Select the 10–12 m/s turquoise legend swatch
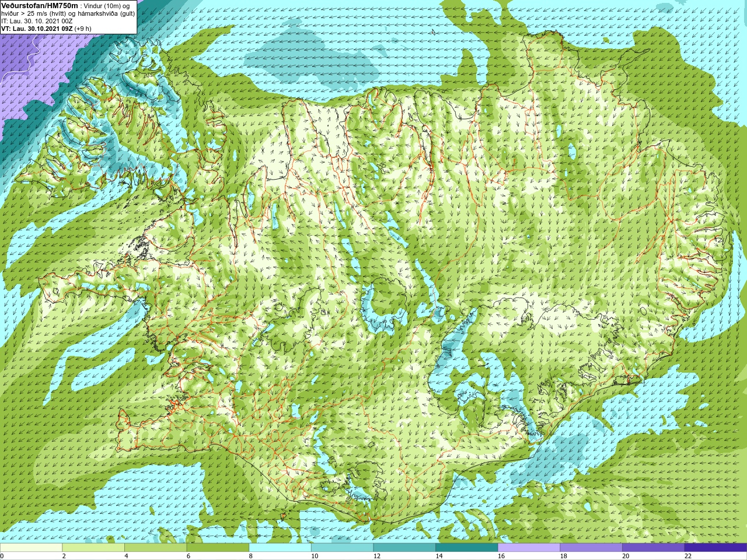 [342, 548]
